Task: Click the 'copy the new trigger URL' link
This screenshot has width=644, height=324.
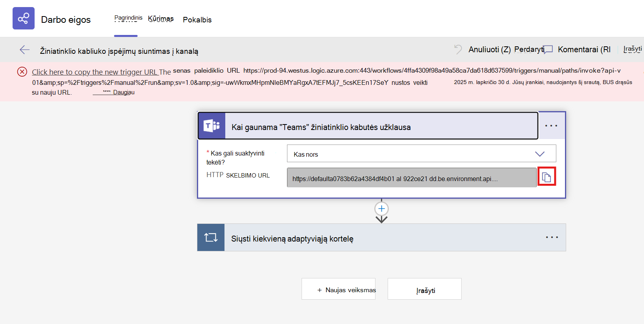Action: pos(94,72)
